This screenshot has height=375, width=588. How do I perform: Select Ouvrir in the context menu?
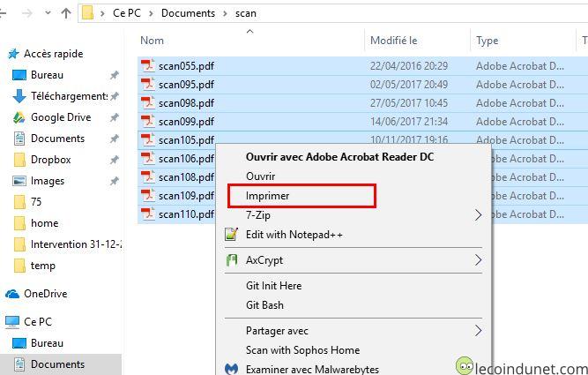point(260,176)
